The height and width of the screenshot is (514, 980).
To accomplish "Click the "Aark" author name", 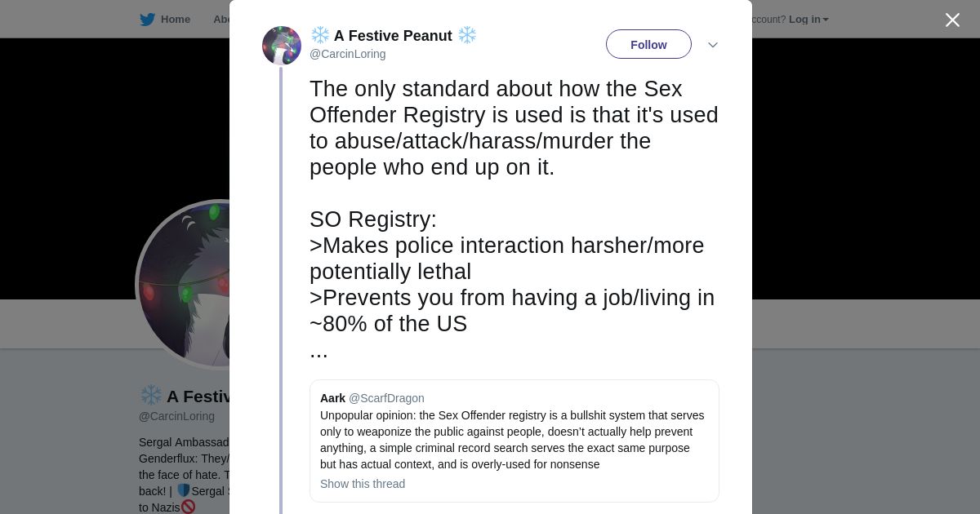I will tap(332, 398).
